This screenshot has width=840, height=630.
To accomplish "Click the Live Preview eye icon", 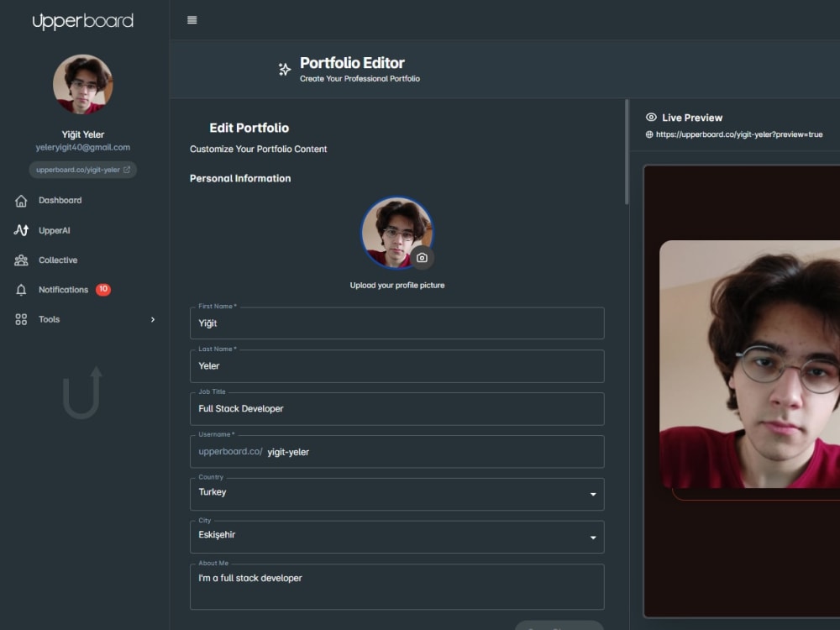I will [651, 118].
